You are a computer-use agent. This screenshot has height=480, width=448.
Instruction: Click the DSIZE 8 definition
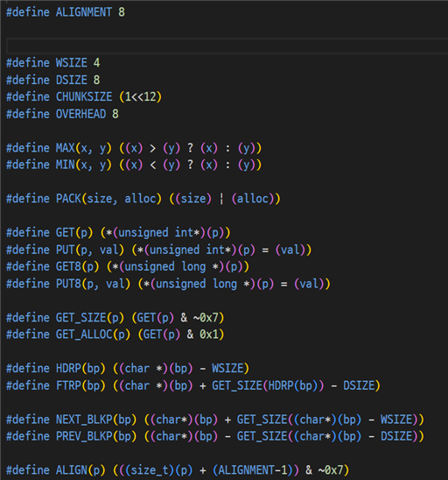52,80
